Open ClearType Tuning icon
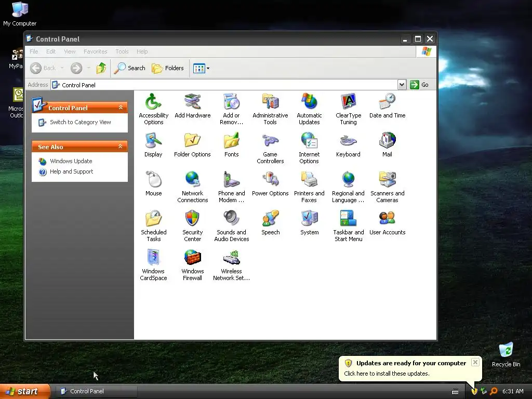This screenshot has width=532, height=399. 348,109
